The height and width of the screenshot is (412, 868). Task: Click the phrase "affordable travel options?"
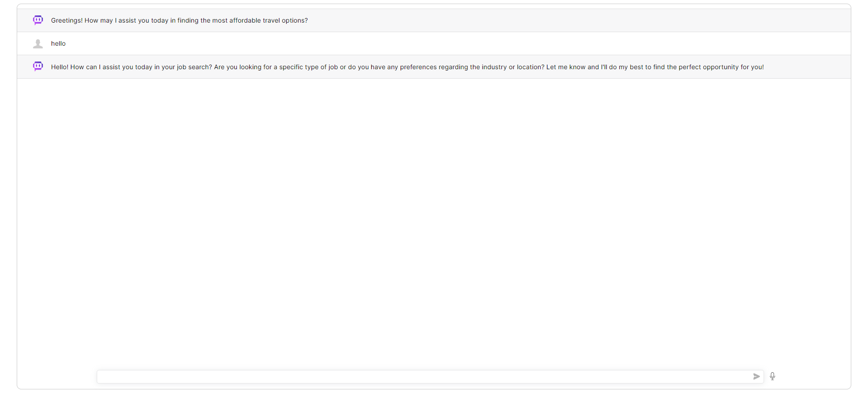[x=269, y=21]
